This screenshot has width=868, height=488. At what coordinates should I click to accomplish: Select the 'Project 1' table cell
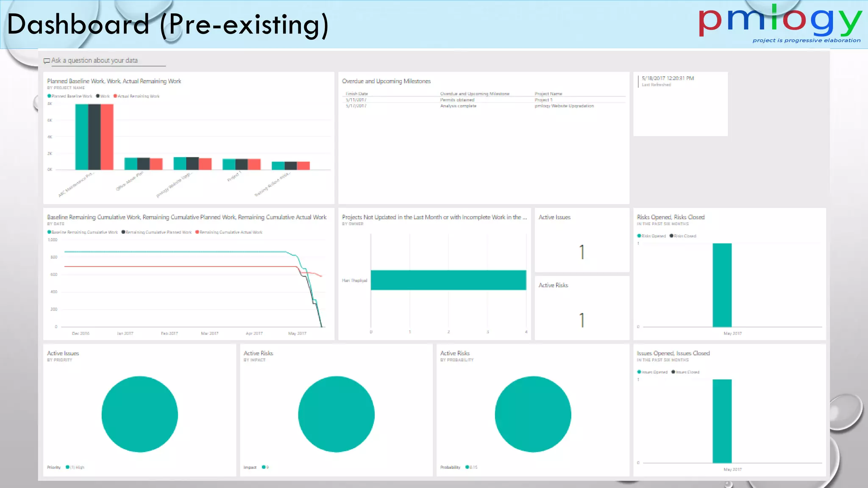click(x=543, y=100)
